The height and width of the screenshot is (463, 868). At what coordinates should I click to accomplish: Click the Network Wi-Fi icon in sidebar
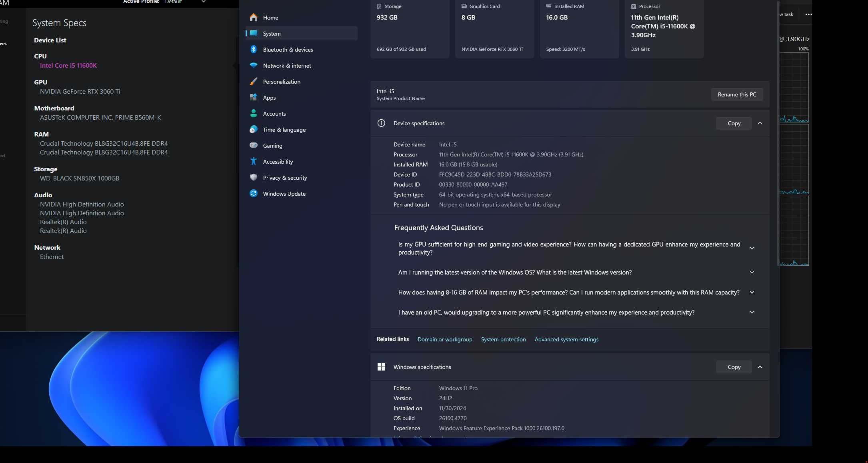click(x=253, y=65)
